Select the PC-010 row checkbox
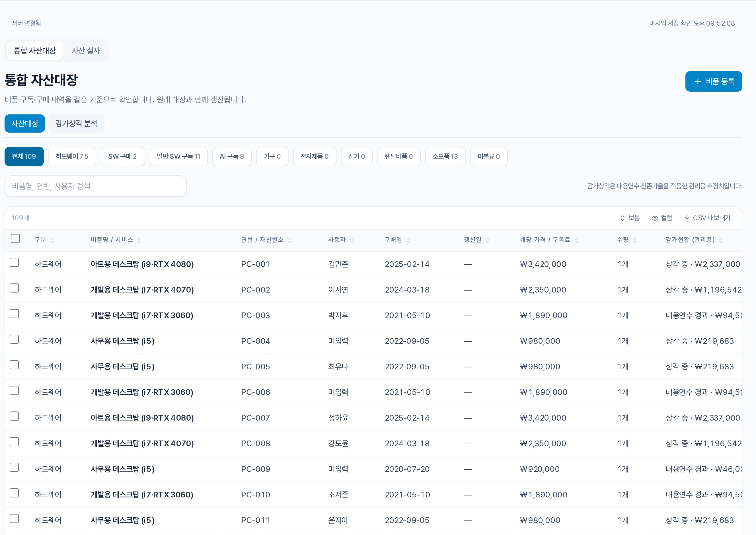 pos(14,493)
